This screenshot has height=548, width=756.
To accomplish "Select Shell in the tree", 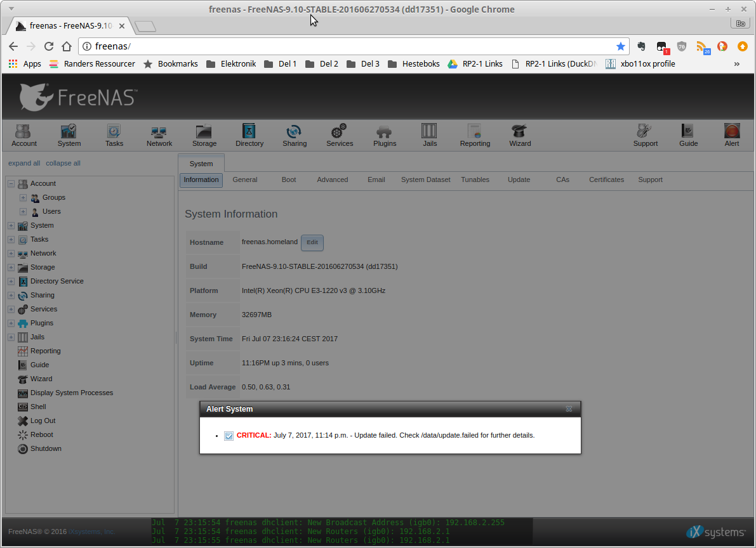I will pyautogui.click(x=38, y=407).
